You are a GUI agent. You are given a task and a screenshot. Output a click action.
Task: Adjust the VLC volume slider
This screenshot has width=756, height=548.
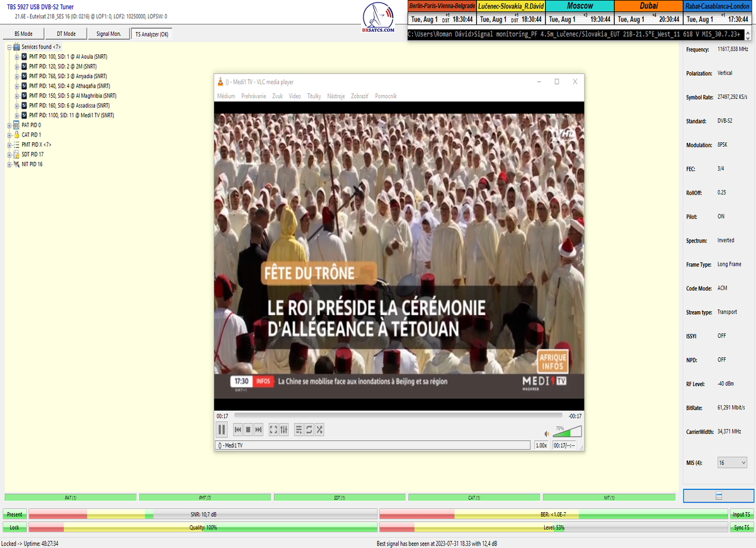(568, 433)
